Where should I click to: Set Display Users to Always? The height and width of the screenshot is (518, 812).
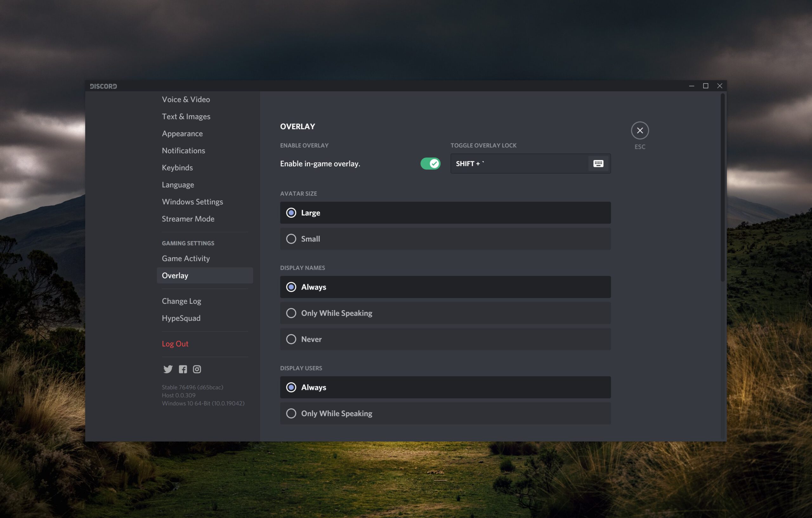click(x=445, y=388)
